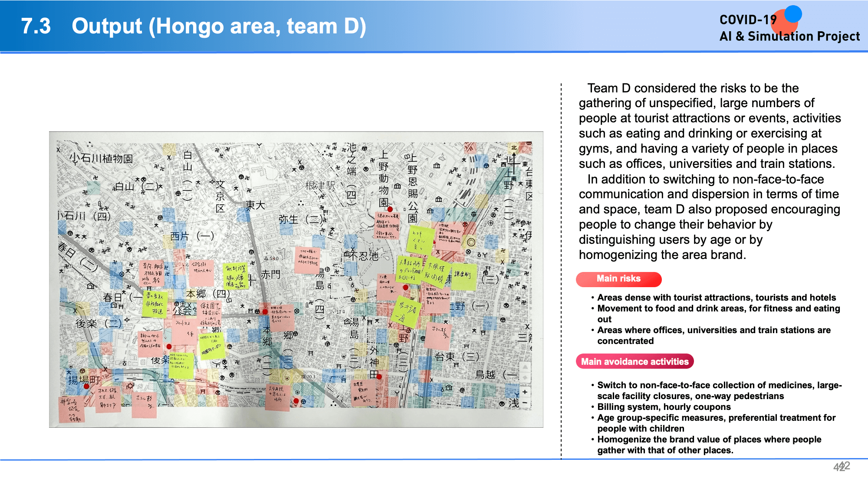This screenshot has height=488, width=868.
Task: Click the vertical map label '文京区'
Action: [x=220, y=197]
